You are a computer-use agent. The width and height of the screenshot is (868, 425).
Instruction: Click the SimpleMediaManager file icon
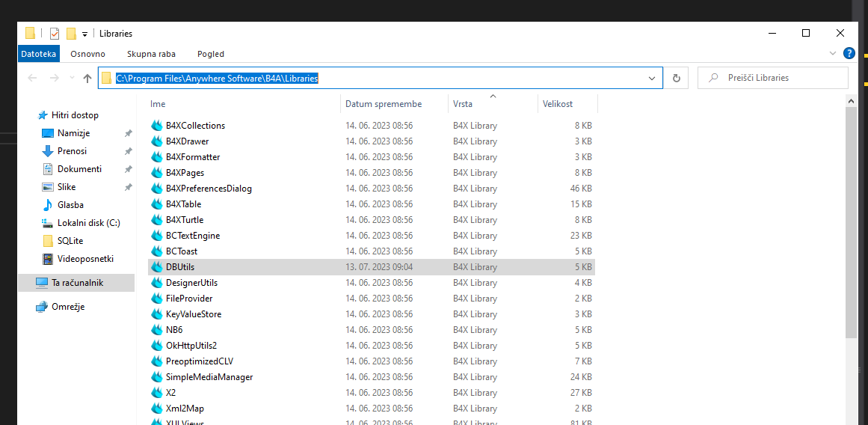coord(157,377)
